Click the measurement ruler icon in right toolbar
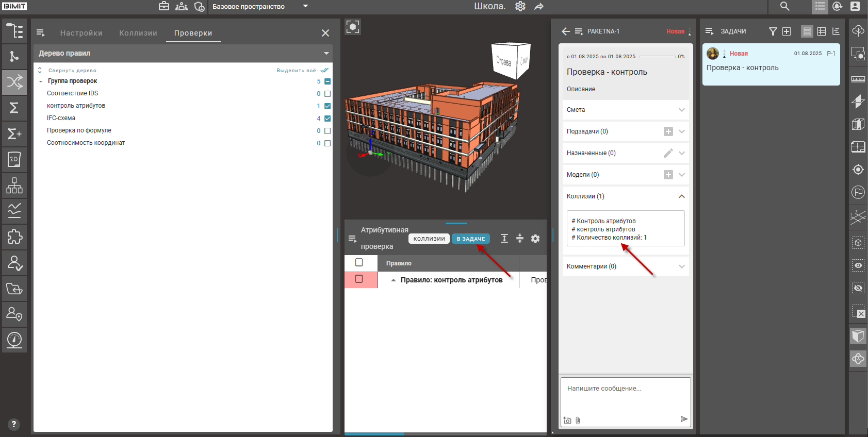 click(x=858, y=79)
